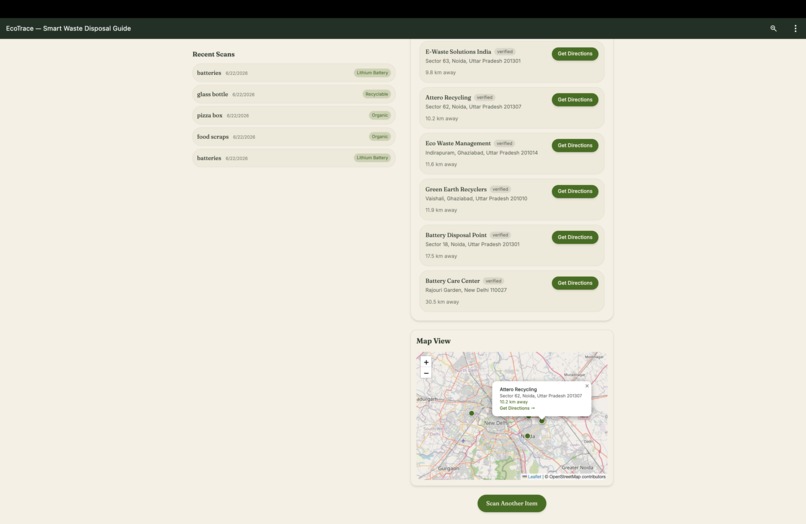The image size is (806, 524).
Task: Click Green Earth Recyclers name
Action: 456,189
